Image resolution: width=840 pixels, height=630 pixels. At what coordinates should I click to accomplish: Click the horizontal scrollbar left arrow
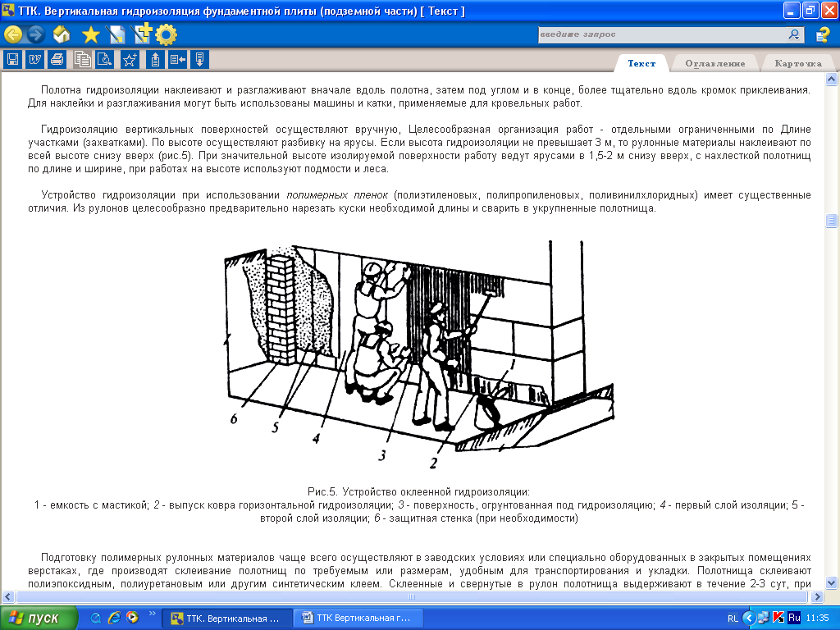pos(8,596)
